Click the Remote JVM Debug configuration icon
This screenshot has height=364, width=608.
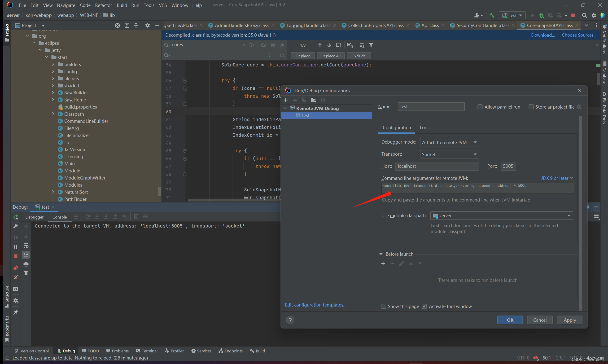pos(292,108)
